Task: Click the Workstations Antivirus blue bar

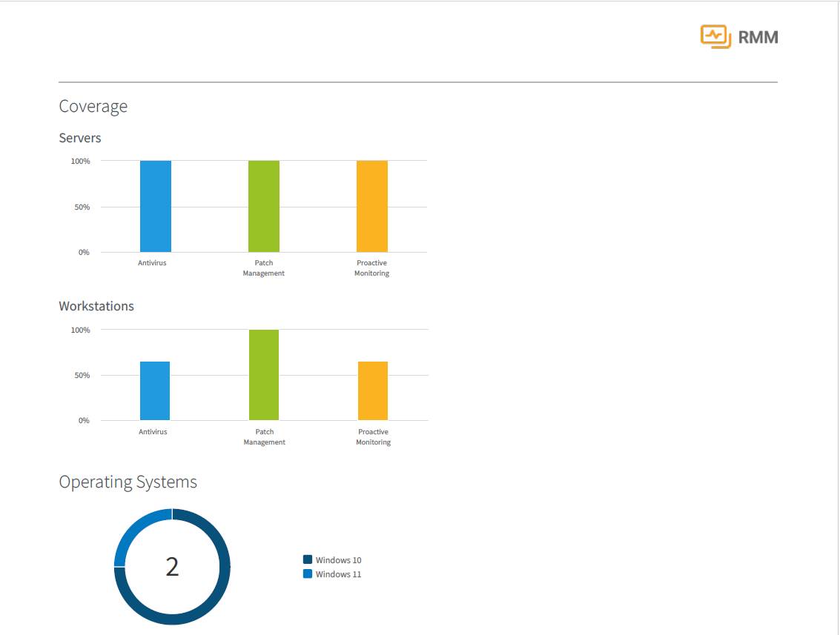Action: click(x=155, y=391)
